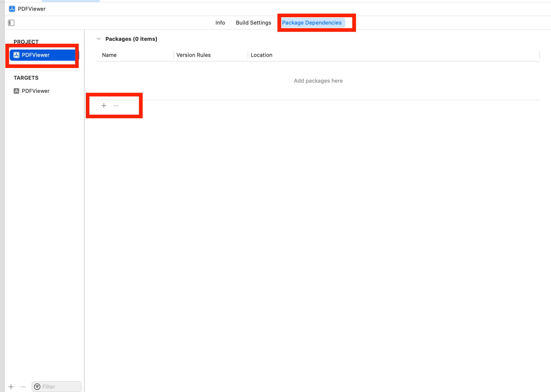
Task: Click the PDFViewer title in path bar
Action: click(32, 9)
